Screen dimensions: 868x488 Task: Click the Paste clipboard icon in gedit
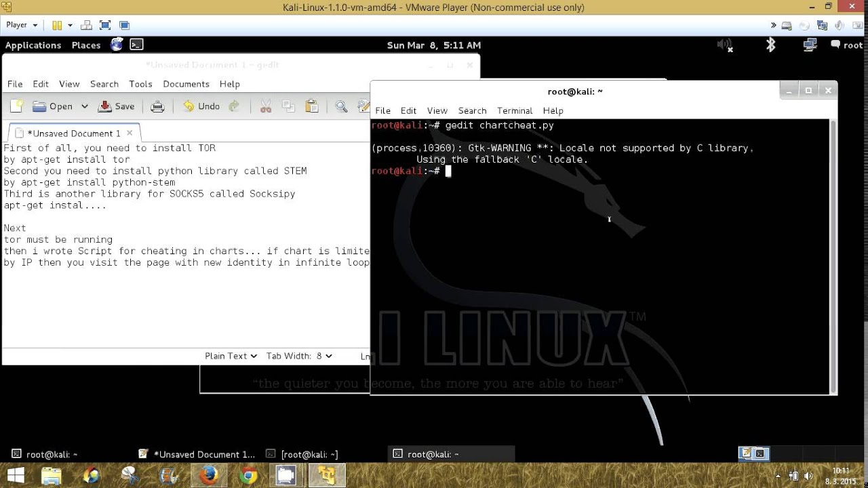(x=311, y=106)
